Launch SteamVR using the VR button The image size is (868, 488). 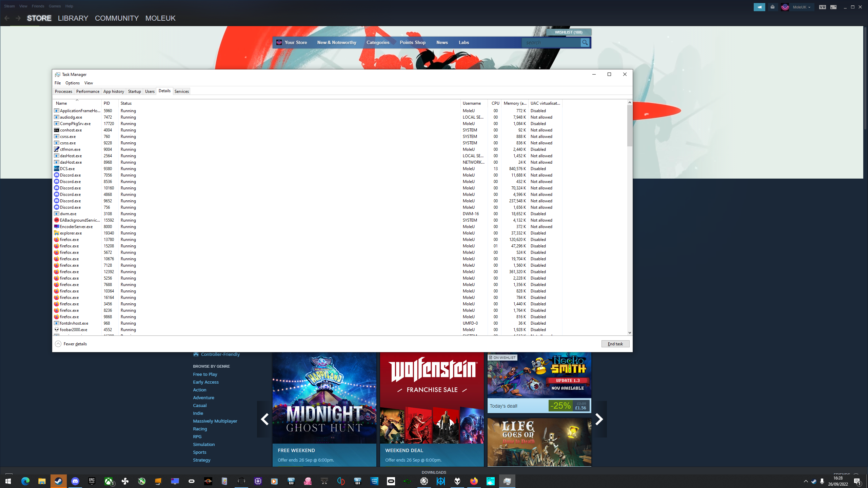(x=822, y=7)
